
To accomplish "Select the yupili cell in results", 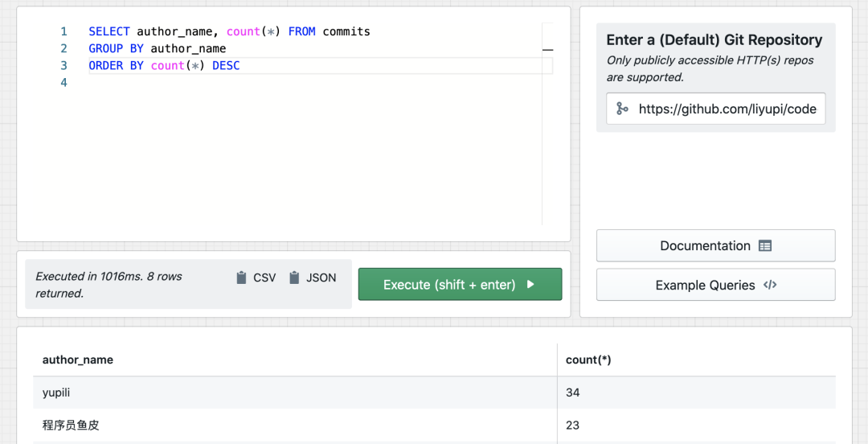I will tap(57, 393).
